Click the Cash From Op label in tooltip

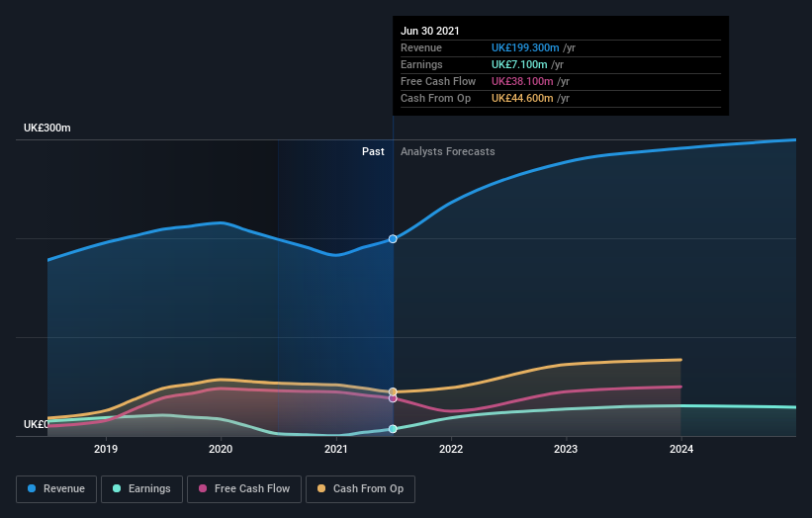click(x=435, y=98)
